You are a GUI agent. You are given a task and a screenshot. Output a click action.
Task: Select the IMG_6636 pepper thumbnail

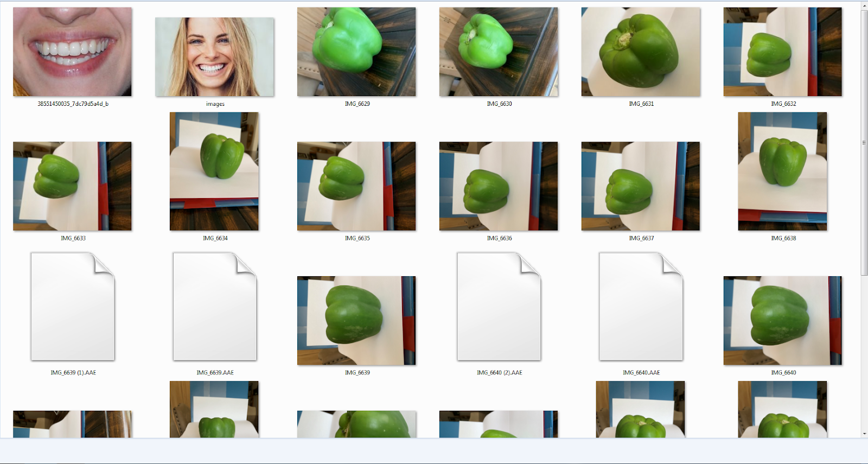[x=499, y=186]
